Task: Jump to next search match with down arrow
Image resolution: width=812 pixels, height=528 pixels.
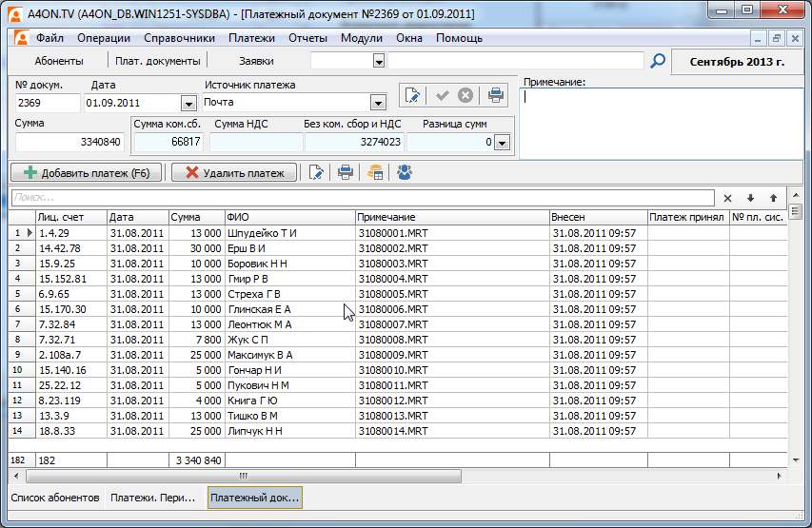Action: (x=751, y=198)
